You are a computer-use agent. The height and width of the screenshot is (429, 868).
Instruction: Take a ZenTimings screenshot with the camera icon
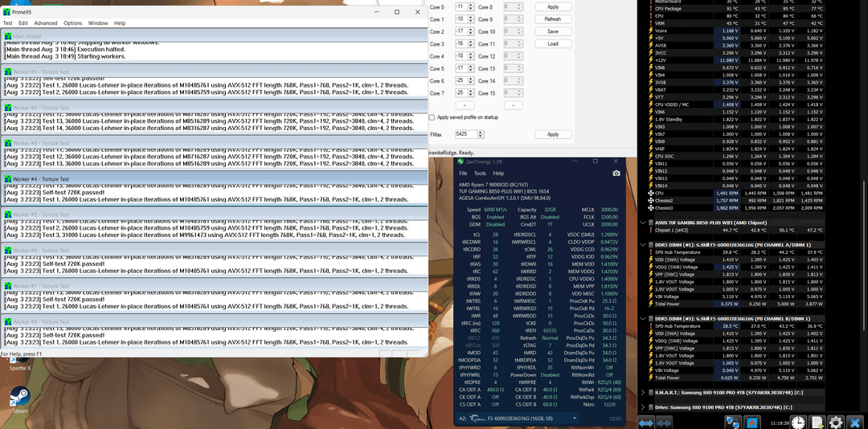point(616,174)
